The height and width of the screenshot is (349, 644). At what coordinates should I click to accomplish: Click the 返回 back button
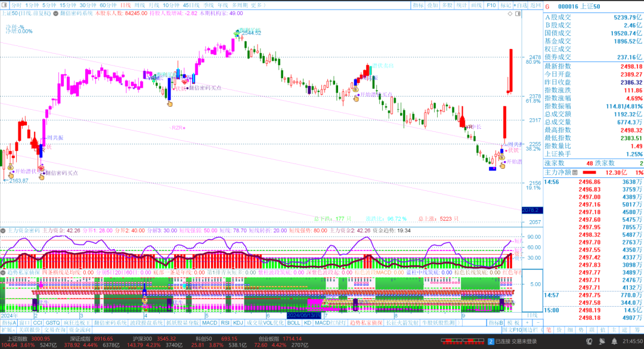pos(535,5)
